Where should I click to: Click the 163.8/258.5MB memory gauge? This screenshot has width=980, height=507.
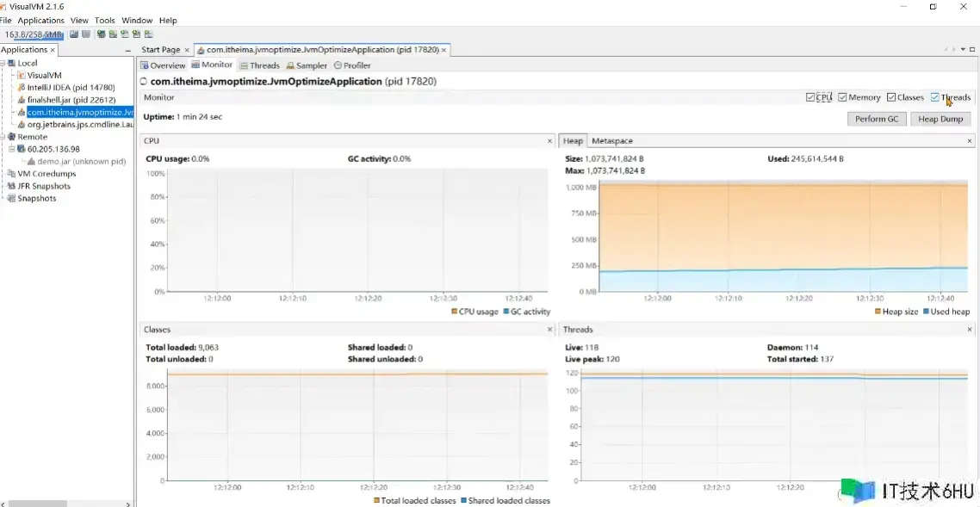33,35
